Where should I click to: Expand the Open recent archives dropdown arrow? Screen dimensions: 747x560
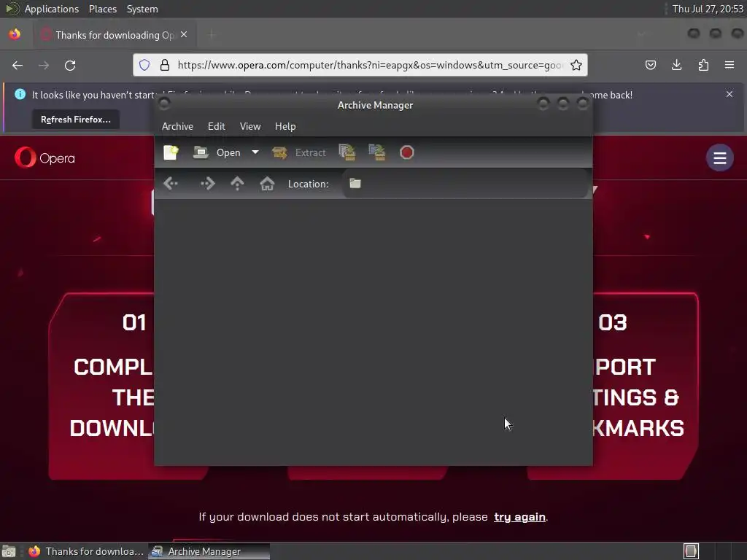coord(255,152)
